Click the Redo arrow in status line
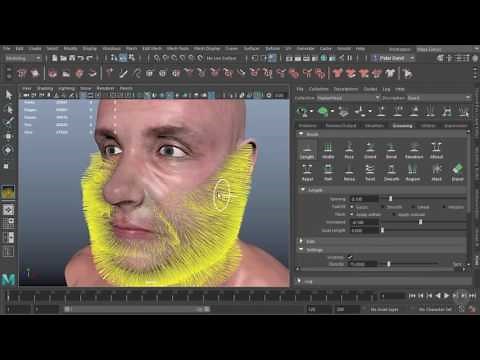Viewport: 480px width, 360px height. click(89, 58)
